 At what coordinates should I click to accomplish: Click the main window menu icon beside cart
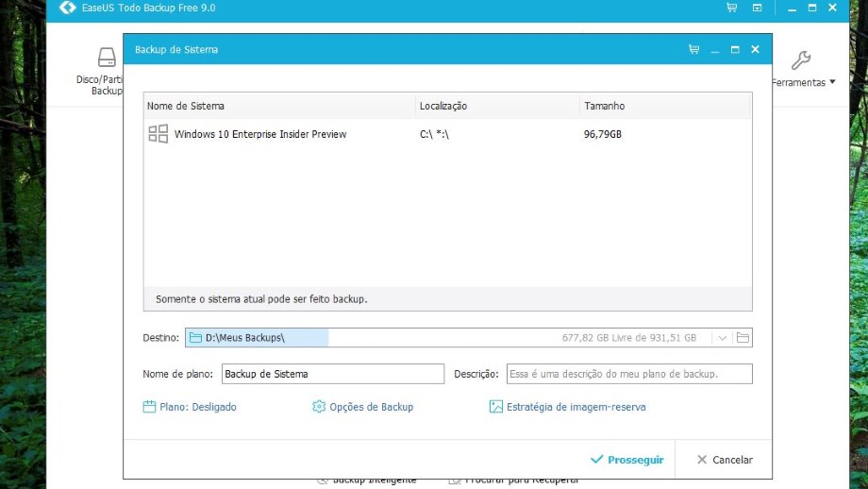pos(757,8)
